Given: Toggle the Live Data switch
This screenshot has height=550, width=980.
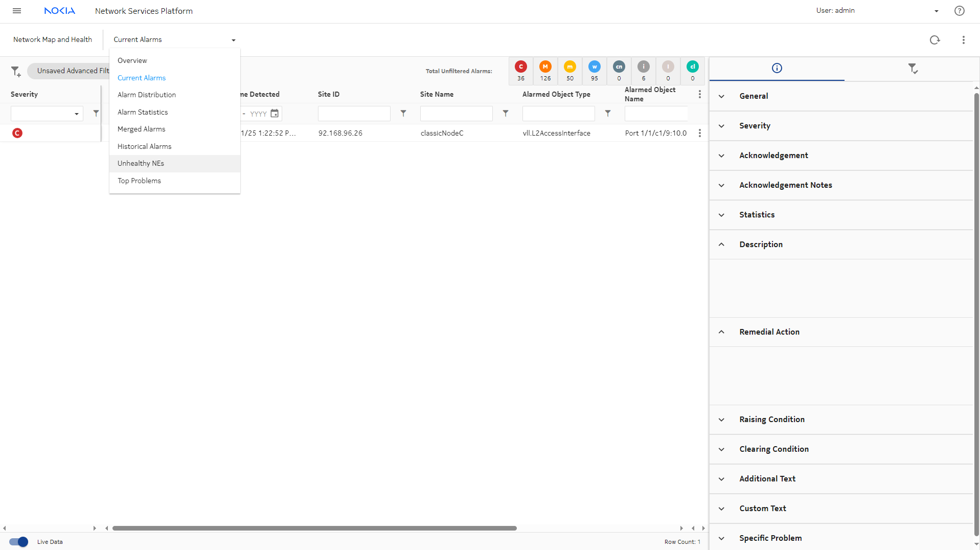Looking at the screenshot, I should pyautogui.click(x=19, y=542).
